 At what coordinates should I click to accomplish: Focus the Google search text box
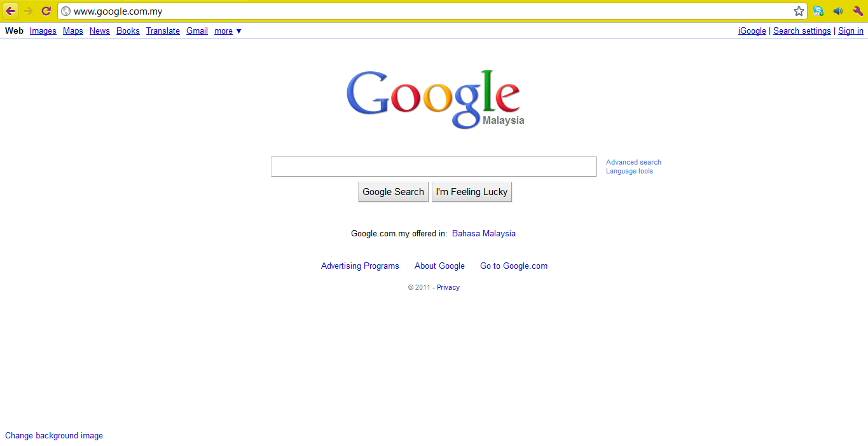pos(434,166)
